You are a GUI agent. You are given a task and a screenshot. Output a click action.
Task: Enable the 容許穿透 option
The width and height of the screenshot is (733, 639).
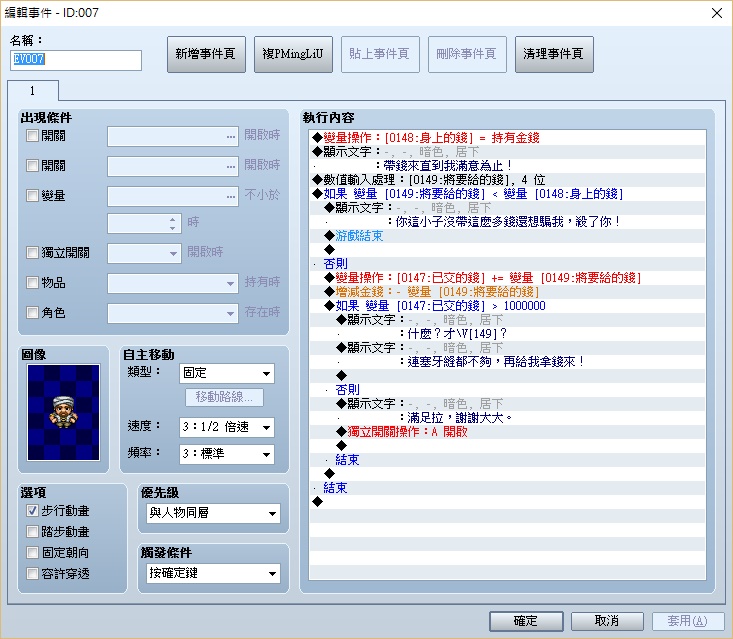point(32,574)
